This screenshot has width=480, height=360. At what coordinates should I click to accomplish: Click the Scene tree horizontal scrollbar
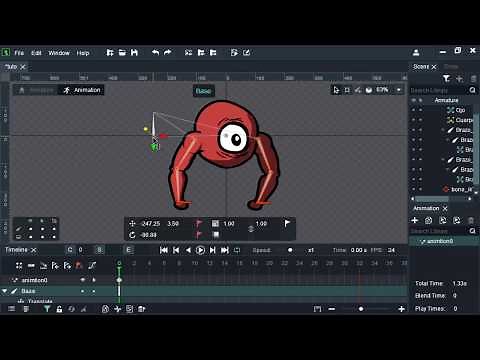point(432,199)
